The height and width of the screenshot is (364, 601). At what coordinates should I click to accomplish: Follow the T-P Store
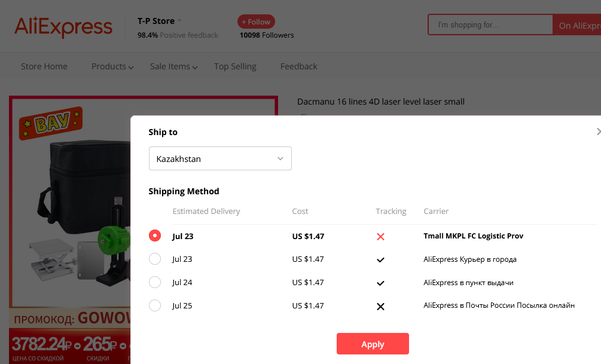(256, 22)
